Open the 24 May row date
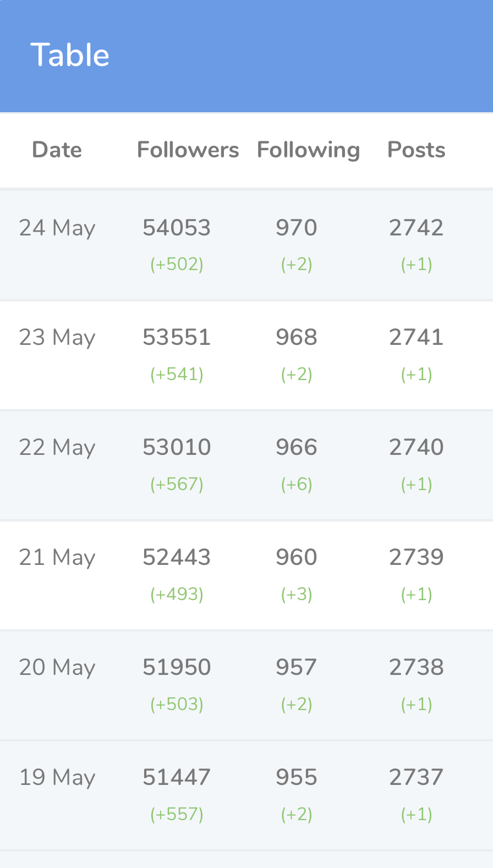 coord(57,228)
